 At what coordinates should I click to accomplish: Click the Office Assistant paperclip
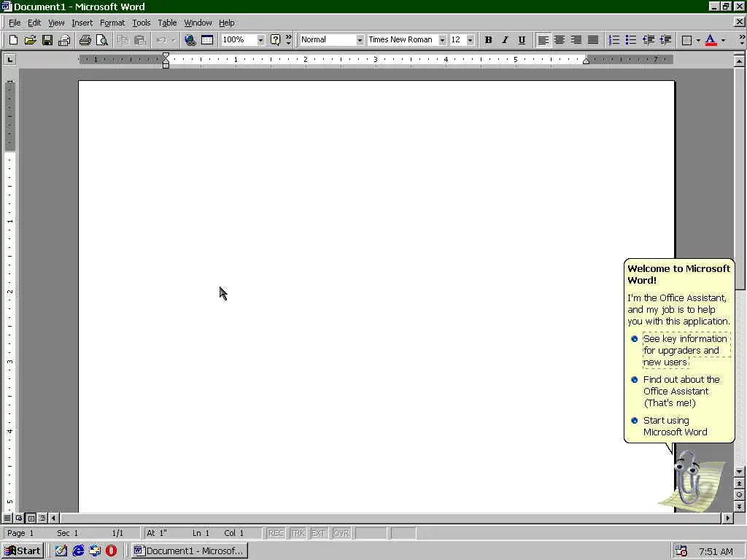pos(688,478)
